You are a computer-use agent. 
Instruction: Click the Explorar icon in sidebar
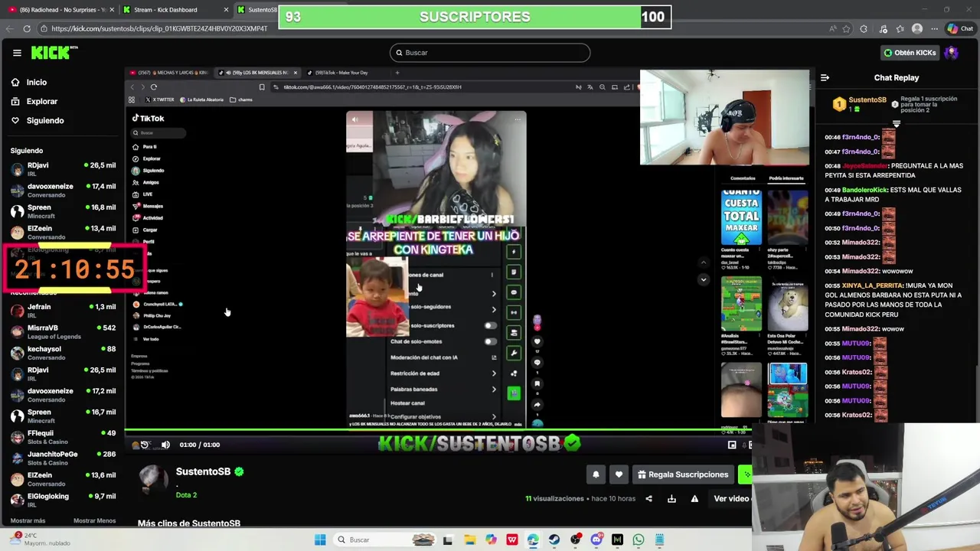point(15,101)
